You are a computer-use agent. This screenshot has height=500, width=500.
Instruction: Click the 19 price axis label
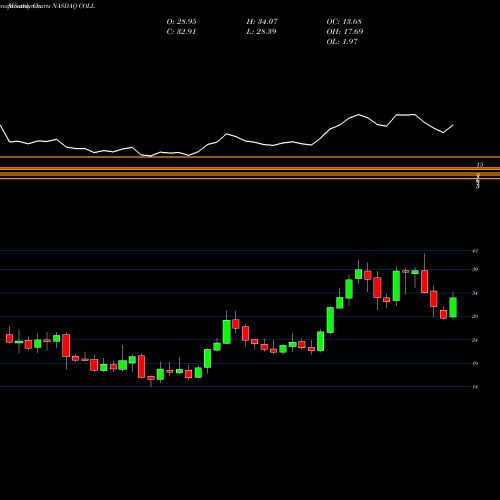tap(475, 363)
